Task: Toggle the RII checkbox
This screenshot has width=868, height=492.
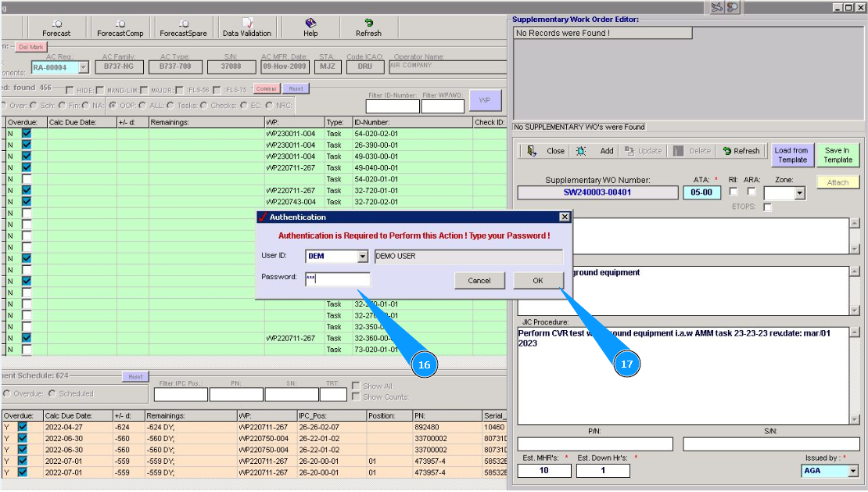Action: coord(733,192)
